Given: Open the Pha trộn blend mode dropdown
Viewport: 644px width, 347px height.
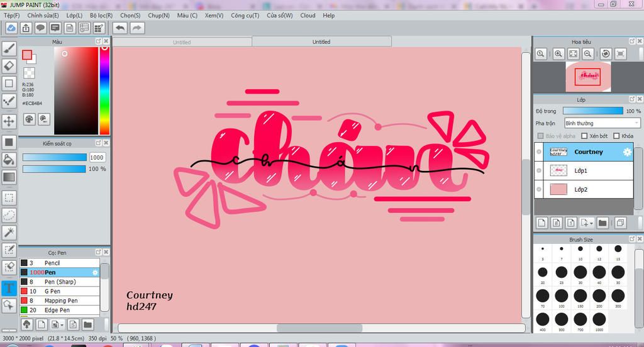Looking at the screenshot, I should (x=602, y=123).
